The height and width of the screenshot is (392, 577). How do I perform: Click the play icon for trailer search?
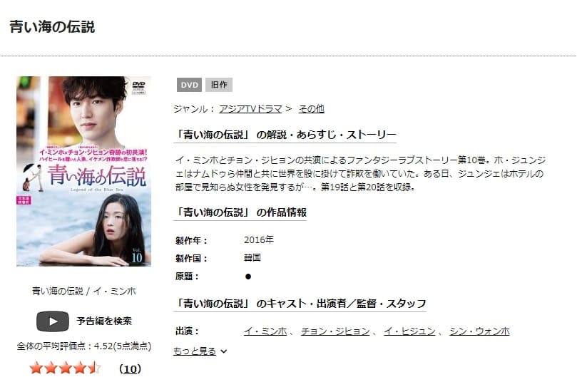53,321
